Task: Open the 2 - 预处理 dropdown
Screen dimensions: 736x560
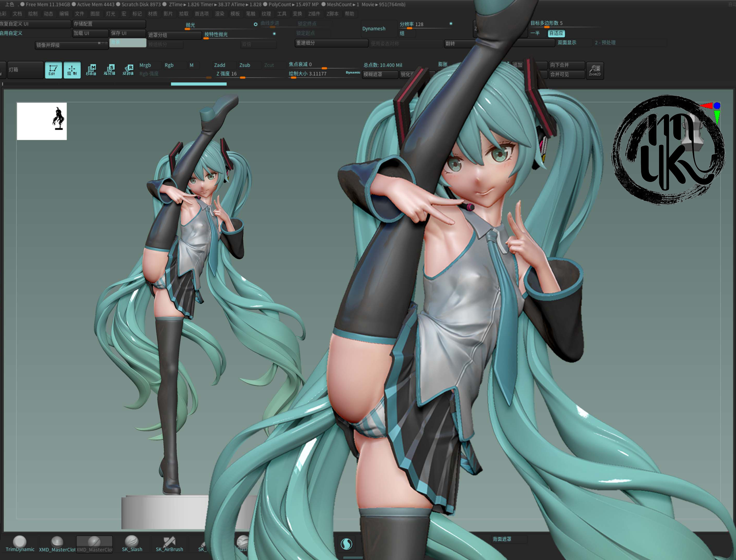Action: pyautogui.click(x=606, y=43)
